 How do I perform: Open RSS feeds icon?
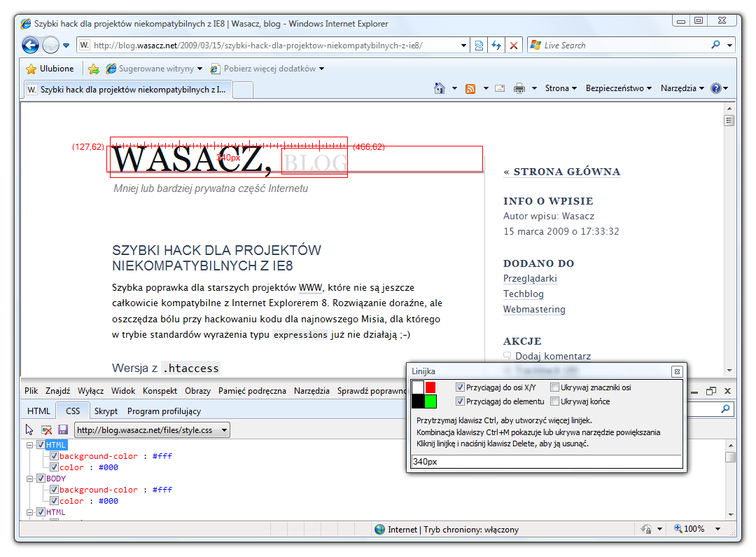click(x=470, y=89)
